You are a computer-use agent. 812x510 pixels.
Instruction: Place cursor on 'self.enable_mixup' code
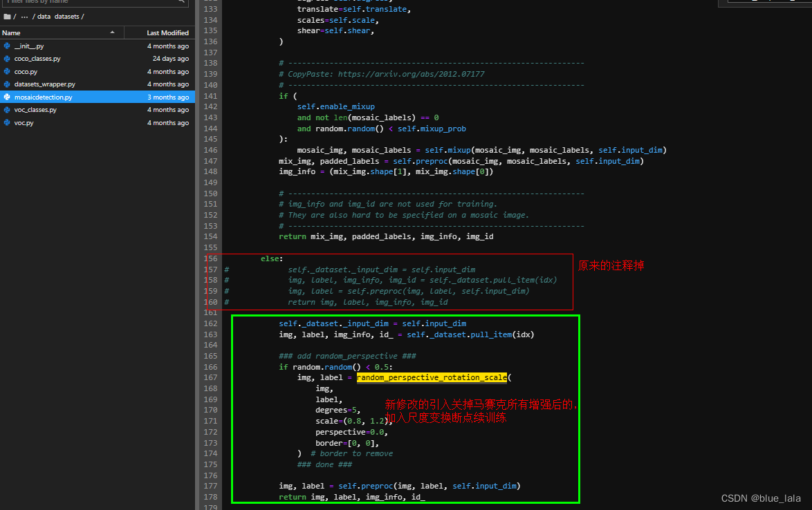coord(335,106)
